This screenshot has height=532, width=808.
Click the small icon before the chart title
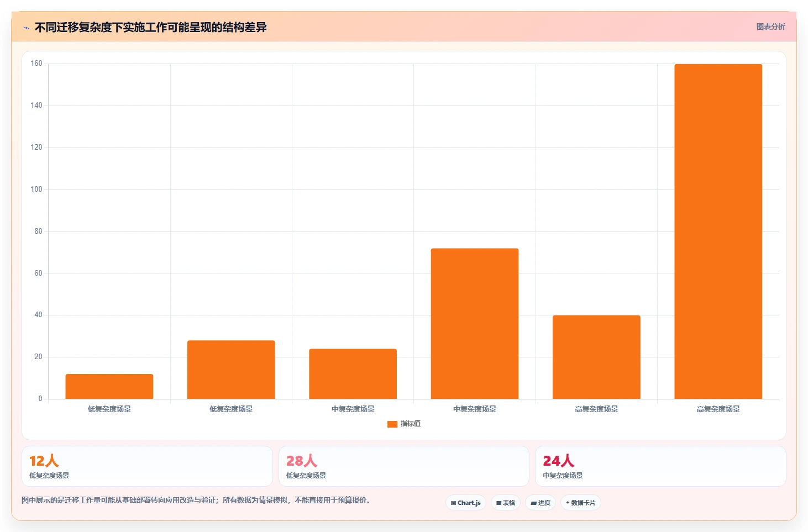[26, 28]
